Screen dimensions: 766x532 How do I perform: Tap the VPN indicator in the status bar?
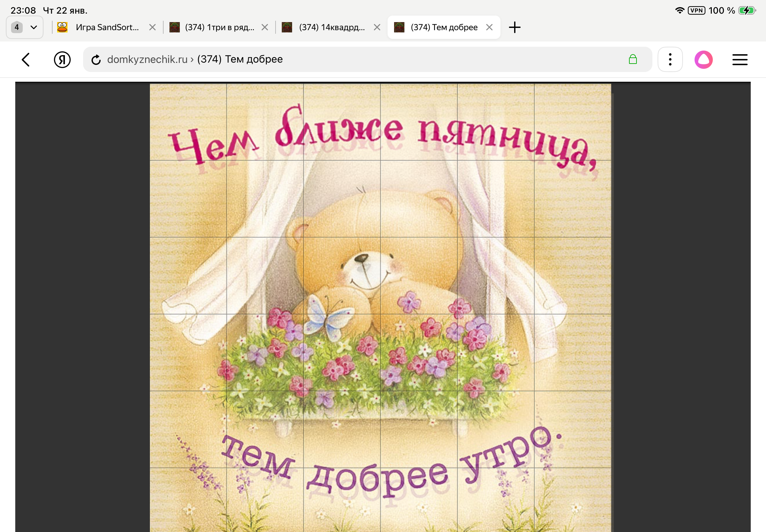click(x=696, y=10)
